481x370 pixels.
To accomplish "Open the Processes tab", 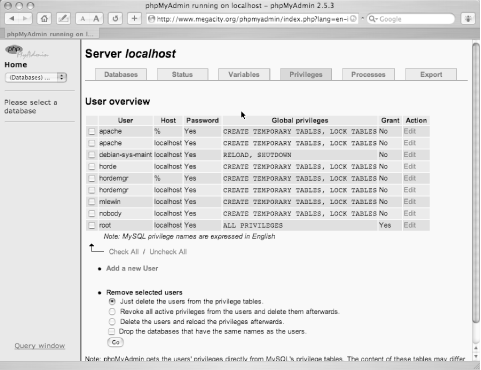I will [368, 74].
